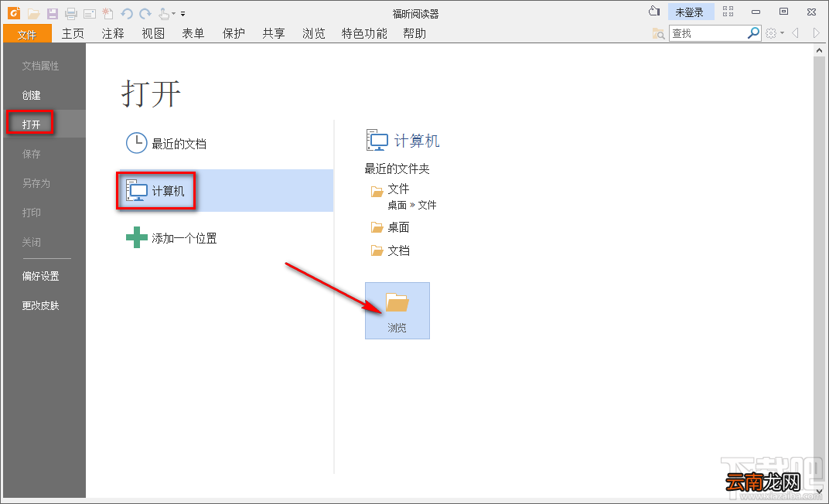
Task: Click 添加一个位置 option
Action: (x=227, y=238)
